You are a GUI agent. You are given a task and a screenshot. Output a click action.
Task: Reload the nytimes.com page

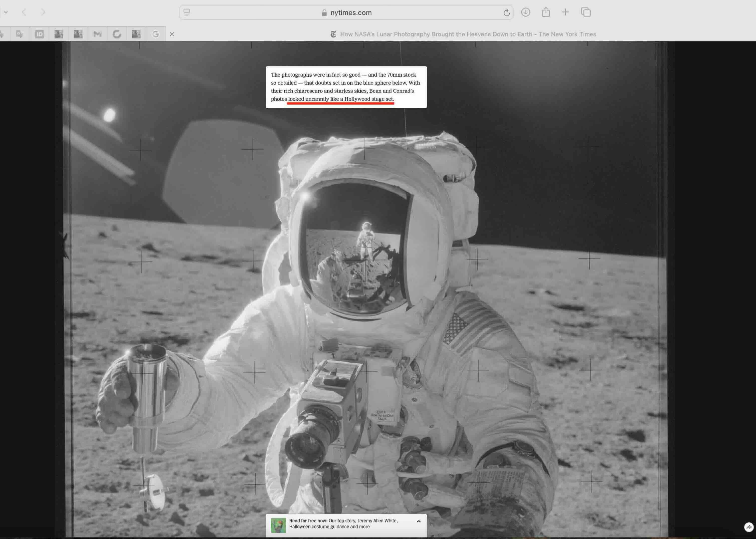click(506, 13)
